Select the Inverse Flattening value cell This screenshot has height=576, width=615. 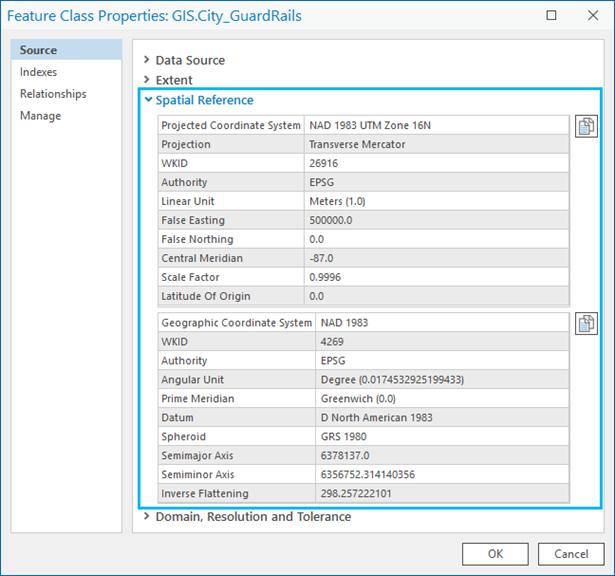coord(440,494)
